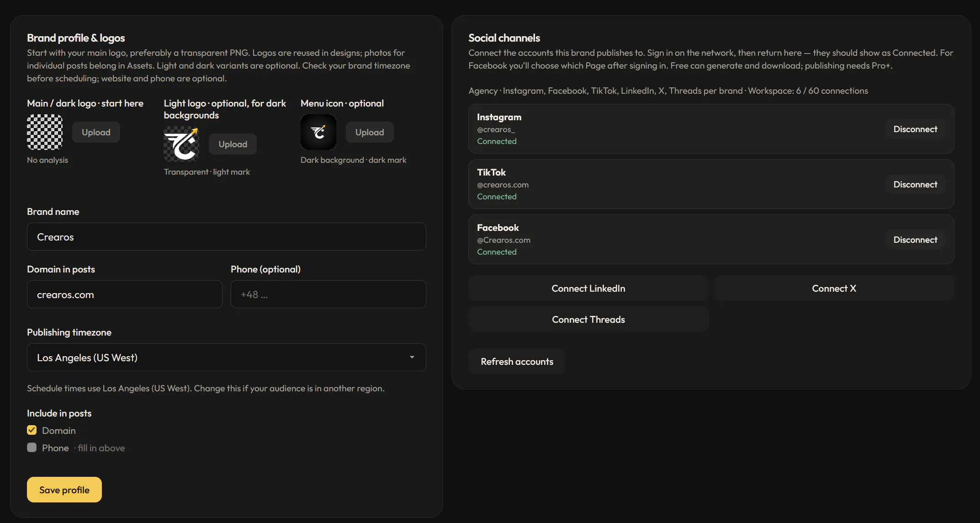Click the Connected status under Facebook
Viewport: 980px width, 523px height.
click(x=497, y=252)
